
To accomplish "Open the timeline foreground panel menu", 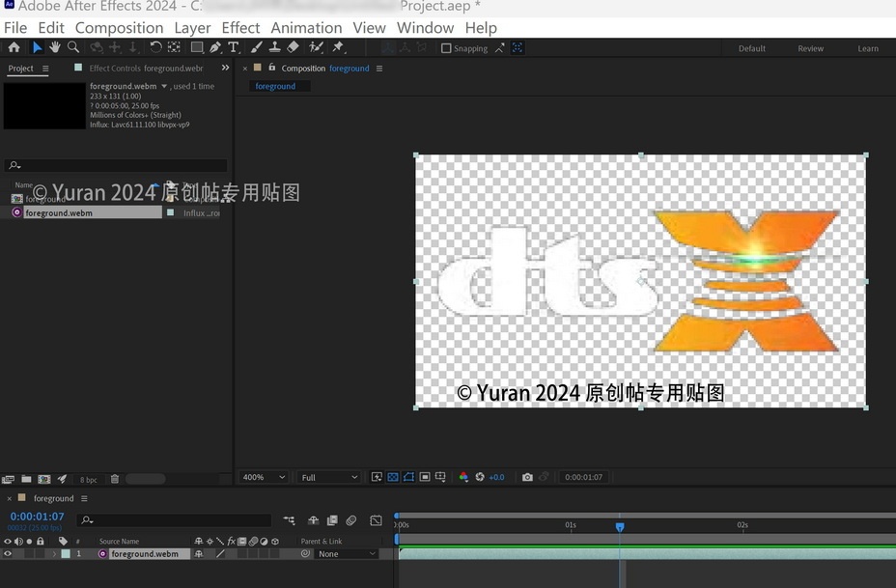I will pos(84,498).
